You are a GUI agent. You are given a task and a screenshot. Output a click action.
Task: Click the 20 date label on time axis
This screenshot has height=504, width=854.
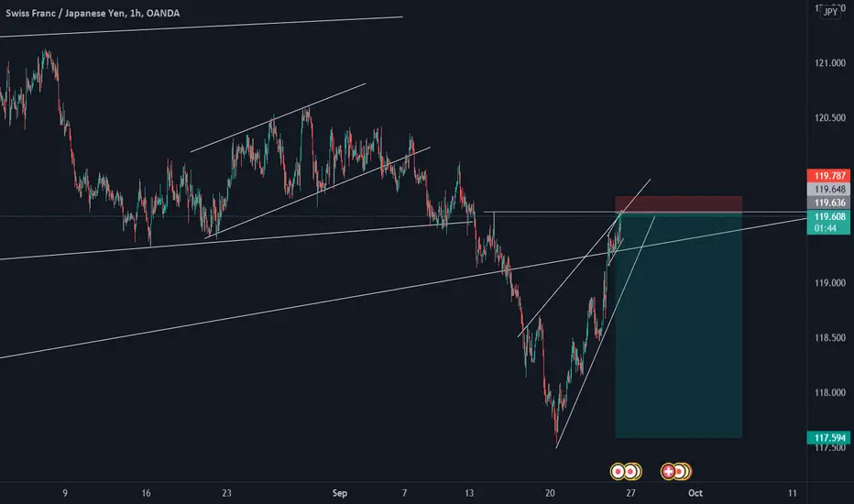[x=550, y=493]
